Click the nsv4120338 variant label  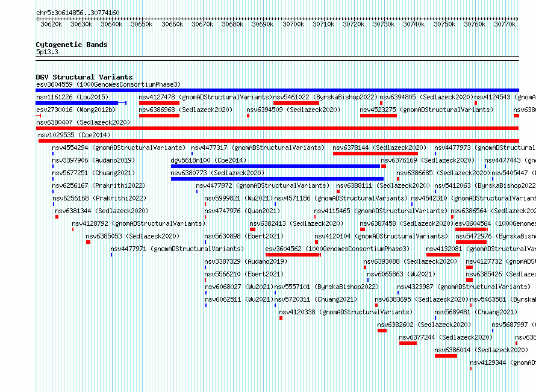[346, 312]
